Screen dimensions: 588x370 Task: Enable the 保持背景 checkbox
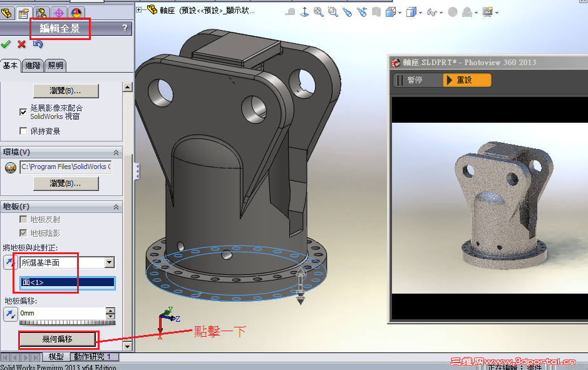(x=23, y=131)
